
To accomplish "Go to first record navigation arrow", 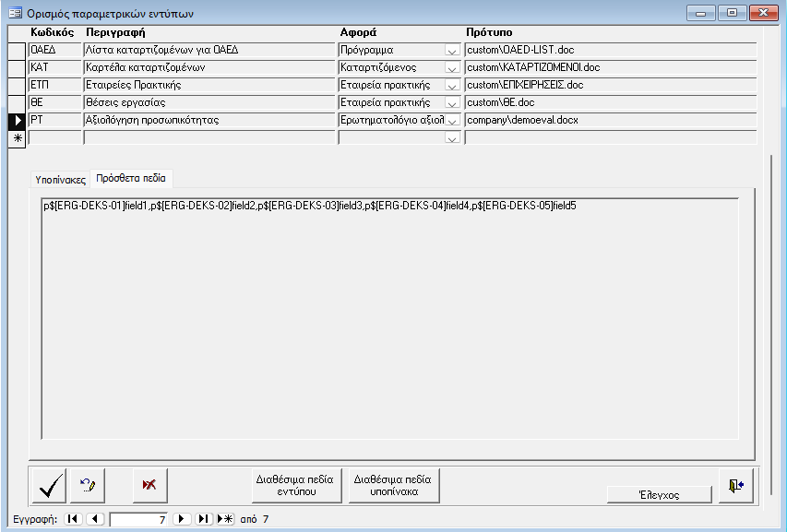I will [73, 519].
